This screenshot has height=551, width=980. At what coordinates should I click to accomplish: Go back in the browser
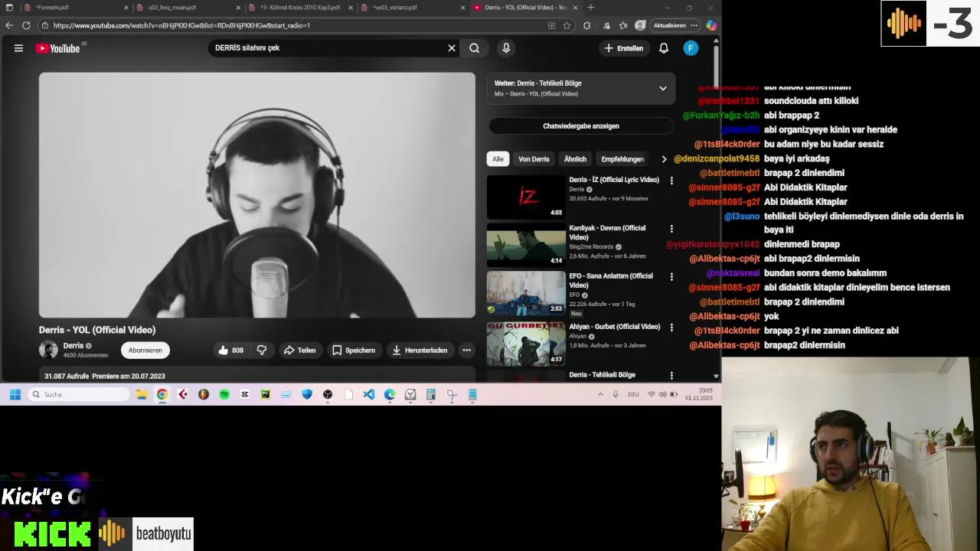click(9, 25)
